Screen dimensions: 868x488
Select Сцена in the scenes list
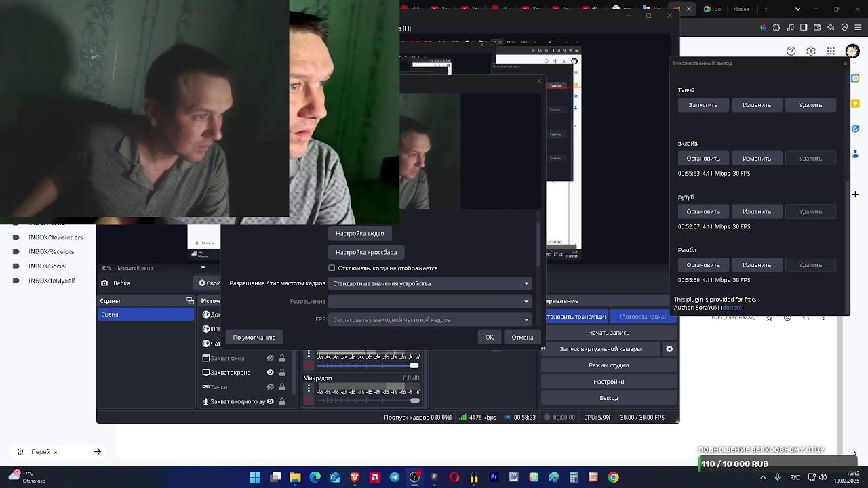click(146, 314)
